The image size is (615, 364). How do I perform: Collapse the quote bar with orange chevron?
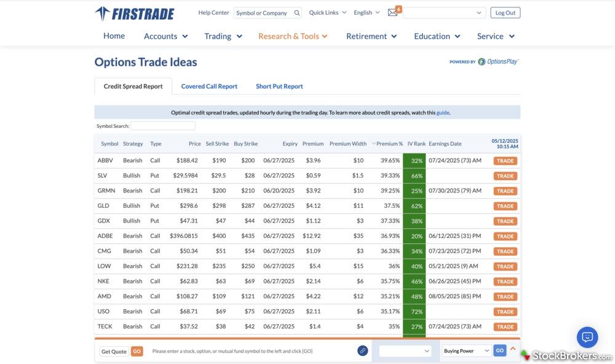(x=513, y=349)
